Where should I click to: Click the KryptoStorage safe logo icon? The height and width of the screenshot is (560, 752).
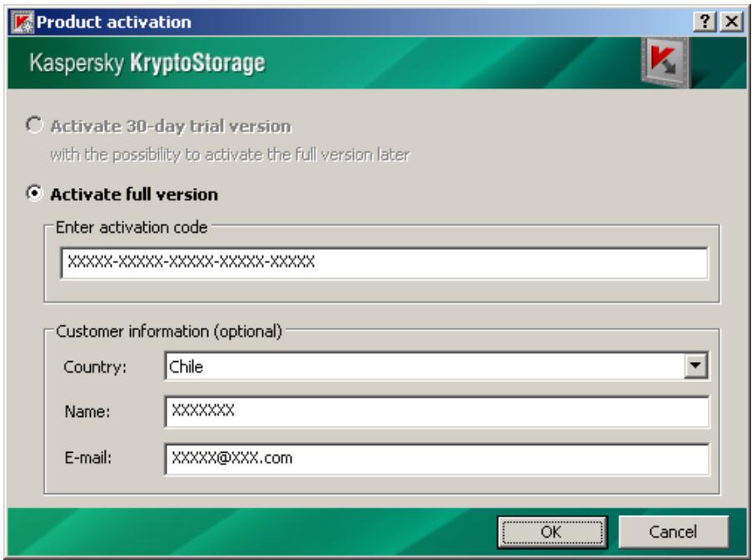click(x=665, y=62)
